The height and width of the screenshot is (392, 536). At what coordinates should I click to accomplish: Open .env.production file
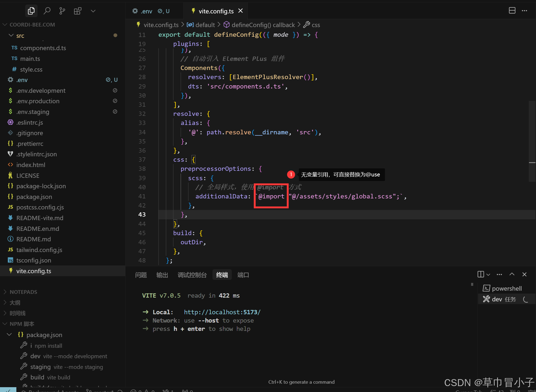point(63,101)
